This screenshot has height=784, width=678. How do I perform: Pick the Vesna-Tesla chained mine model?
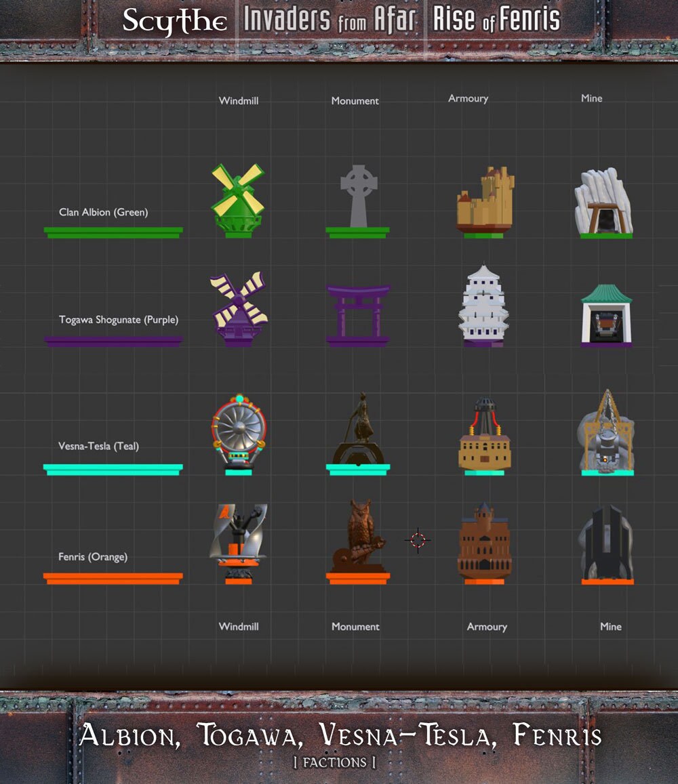point(607,432)
